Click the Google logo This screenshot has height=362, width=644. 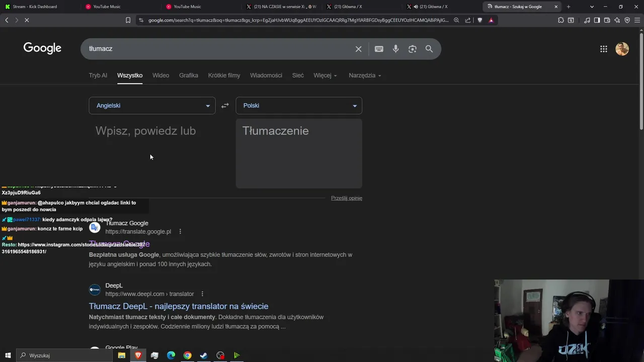42,48
